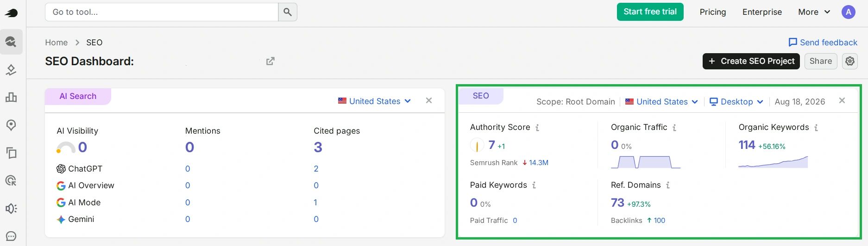Open Organic Keywords trend chart

pyautogui.click(x=773, y=162)
